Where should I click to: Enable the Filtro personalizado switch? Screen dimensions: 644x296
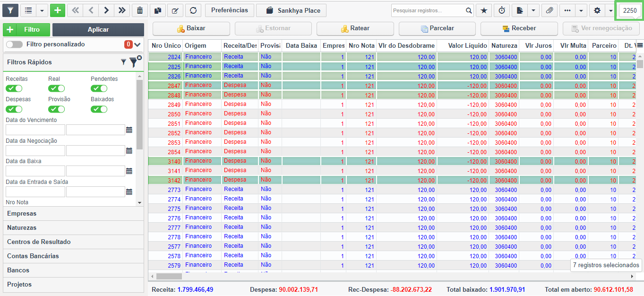(x=14, y=44)
